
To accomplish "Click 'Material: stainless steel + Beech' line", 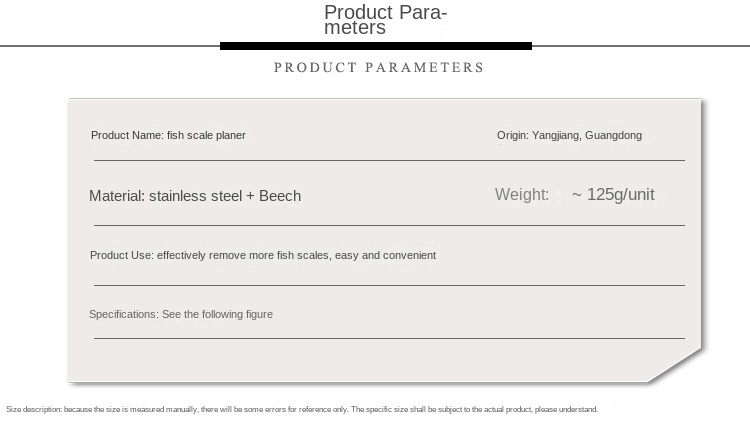I will click(x=195, y=196).
